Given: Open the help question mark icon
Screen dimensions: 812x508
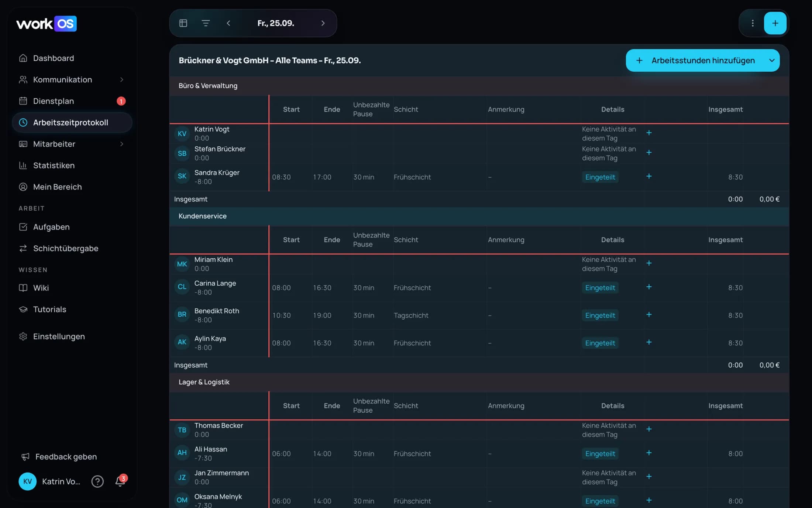Looking at the screenshot, I should click(x=97, y=481).
